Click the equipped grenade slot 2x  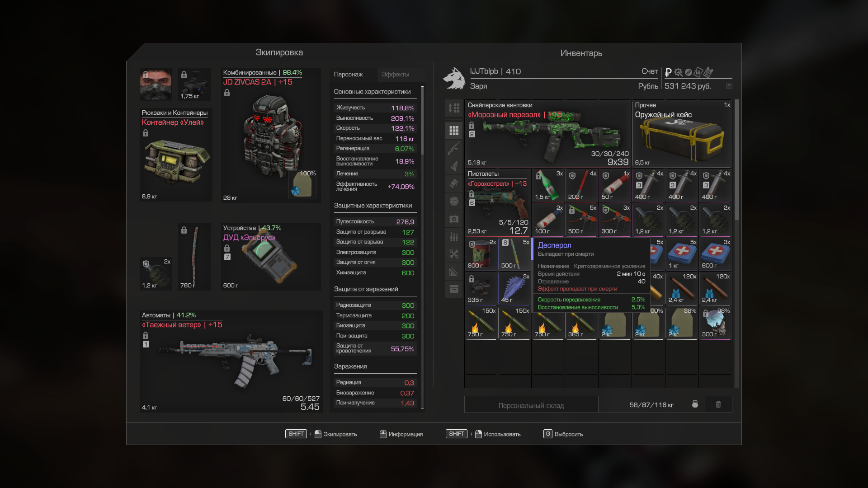(x=156, y=274)
